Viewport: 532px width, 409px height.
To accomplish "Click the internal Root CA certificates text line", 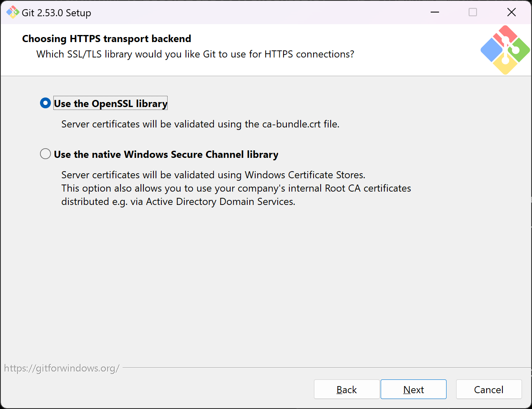I will coord(236,188).
